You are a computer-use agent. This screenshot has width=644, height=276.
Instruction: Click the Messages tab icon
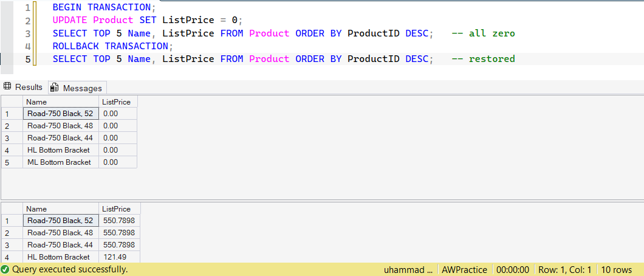55,88
